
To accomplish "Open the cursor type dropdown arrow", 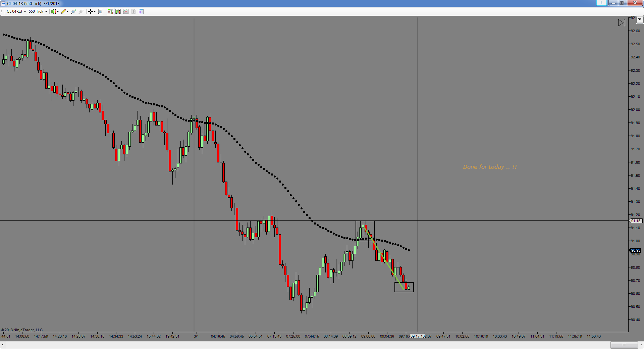I will pos(95,11).
